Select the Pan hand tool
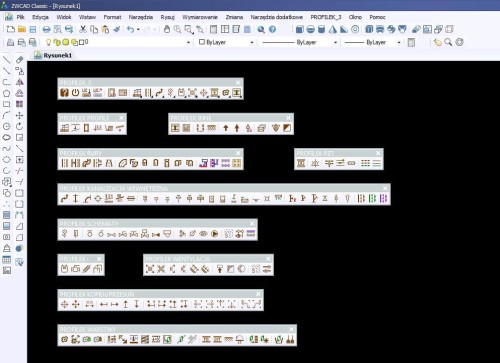This screenshot has height=363, width=500. click(167, 29)
